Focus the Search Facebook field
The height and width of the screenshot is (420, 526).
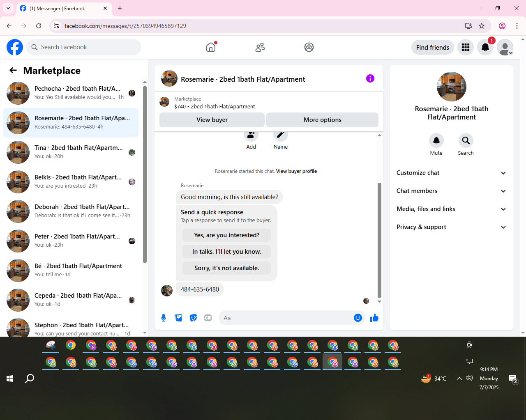tap(84, 47)
